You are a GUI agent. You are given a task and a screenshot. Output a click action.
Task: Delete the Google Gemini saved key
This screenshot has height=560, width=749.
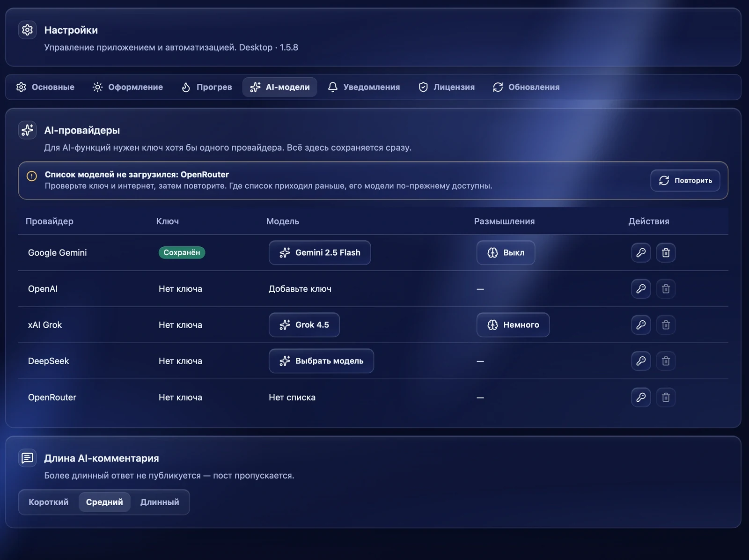[666, 253]
